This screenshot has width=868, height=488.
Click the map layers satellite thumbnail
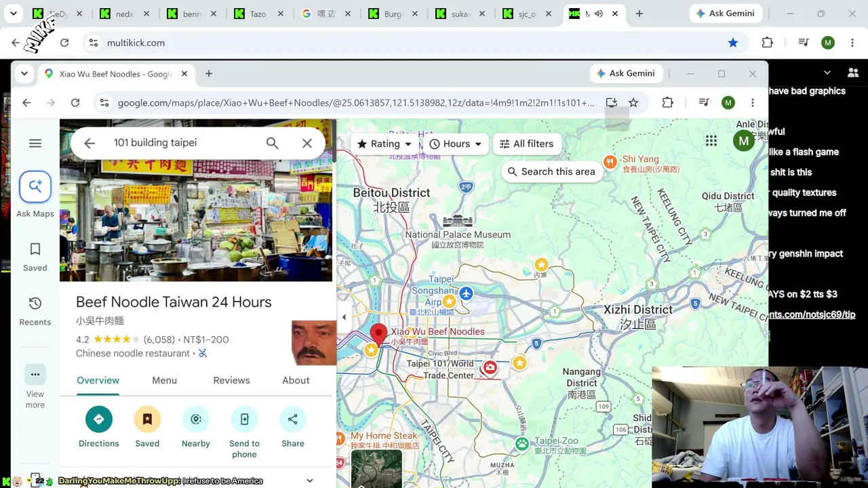point(376,469)
